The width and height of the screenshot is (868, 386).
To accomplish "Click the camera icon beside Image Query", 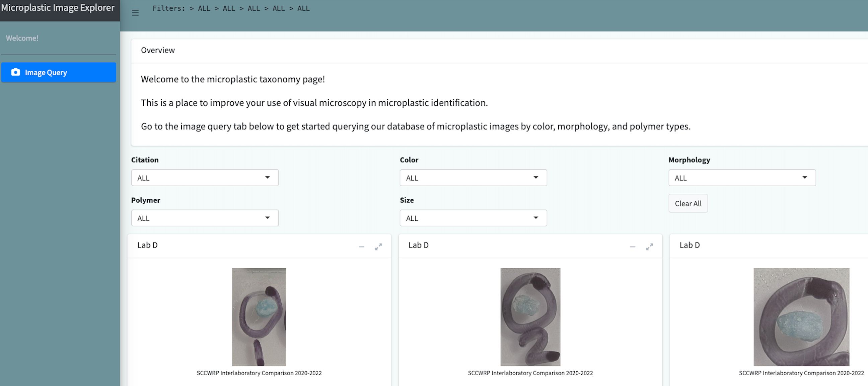I will 15,72.
